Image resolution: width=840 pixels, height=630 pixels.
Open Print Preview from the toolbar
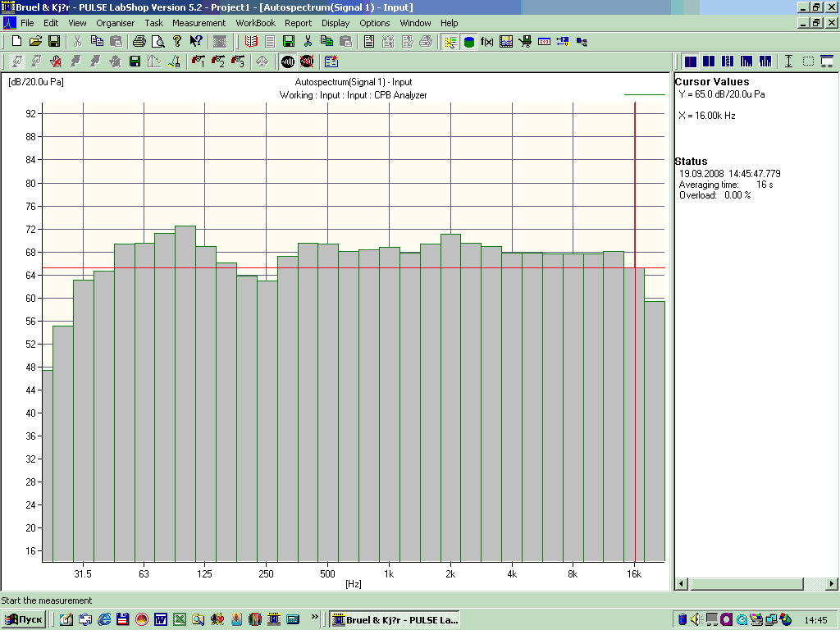tap(158, 41)
